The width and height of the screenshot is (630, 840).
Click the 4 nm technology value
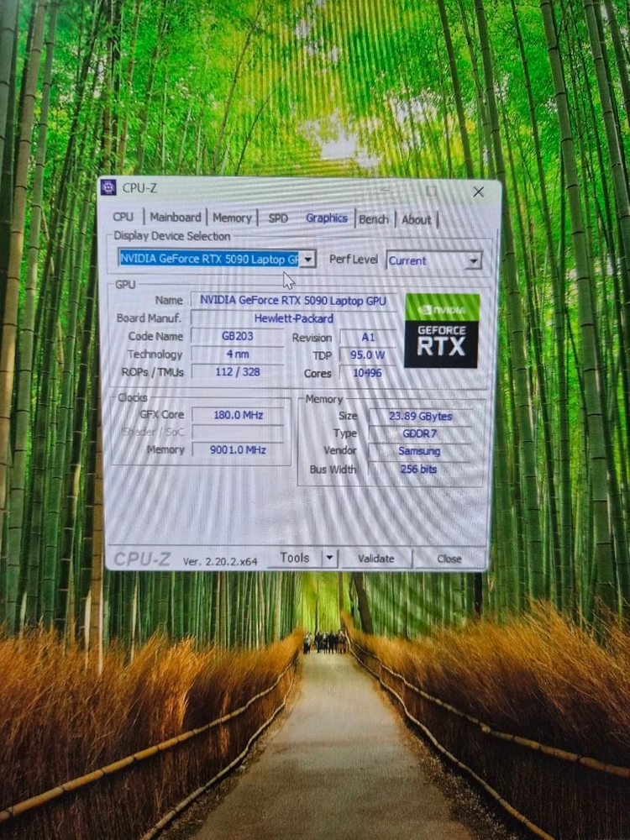(x=238, y=354)
